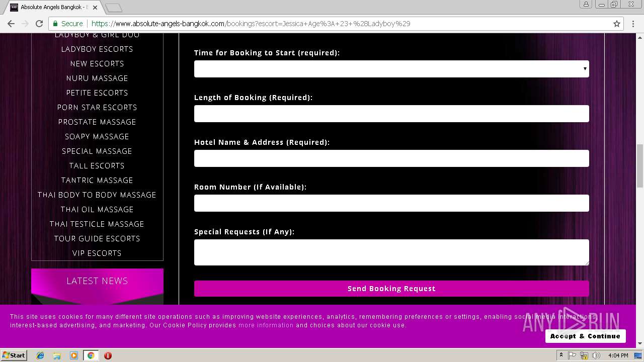Image resolution: width=644 pixels, height=362 pixels.
Task: Open the cookie policy more information link
Action: 266,325
